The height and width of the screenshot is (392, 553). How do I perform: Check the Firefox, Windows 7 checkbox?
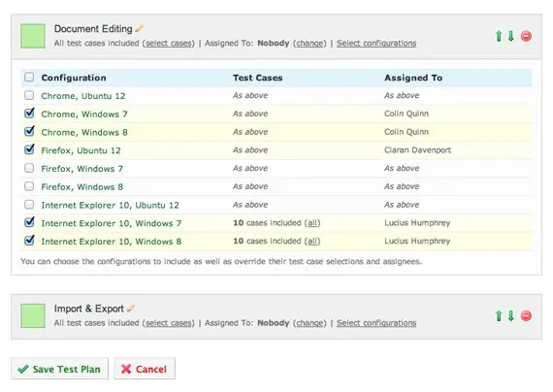[29, 168]
